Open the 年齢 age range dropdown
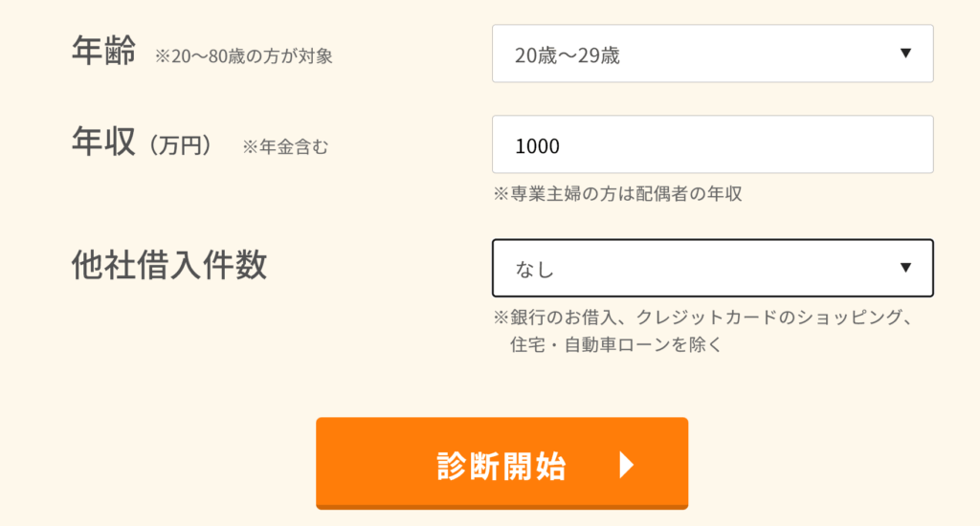Screen dimensions: 980x526 point(712,54)
